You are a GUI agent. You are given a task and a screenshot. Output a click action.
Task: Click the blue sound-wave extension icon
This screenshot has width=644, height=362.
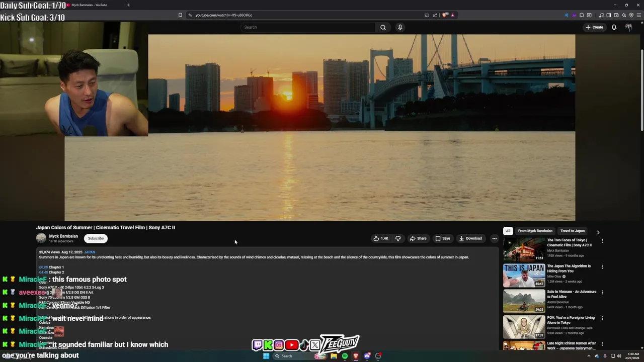click(567, 15)
